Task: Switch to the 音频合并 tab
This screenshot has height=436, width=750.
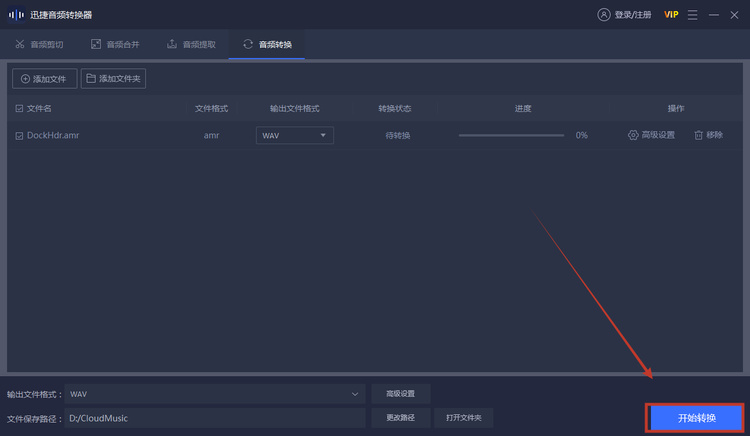Action: 115,44
